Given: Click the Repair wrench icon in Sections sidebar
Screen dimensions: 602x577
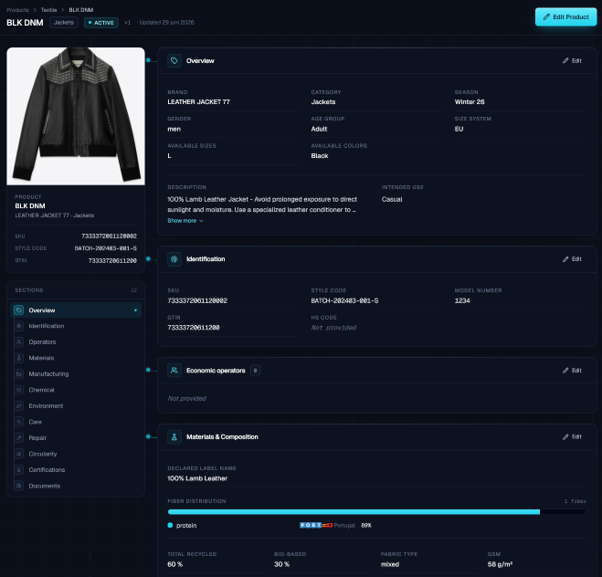Looking at the screenshot, I should (19, 438).
